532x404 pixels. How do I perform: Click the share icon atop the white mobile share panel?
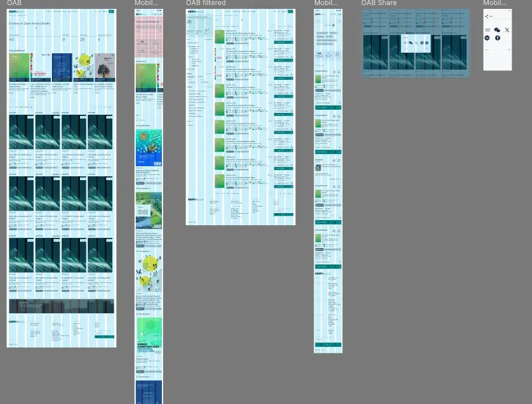486,16
